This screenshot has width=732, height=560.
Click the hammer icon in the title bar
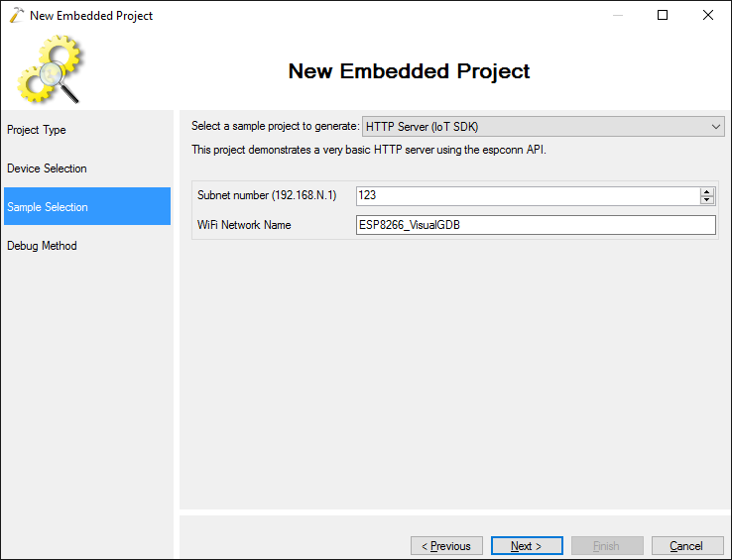click(16, 16)
